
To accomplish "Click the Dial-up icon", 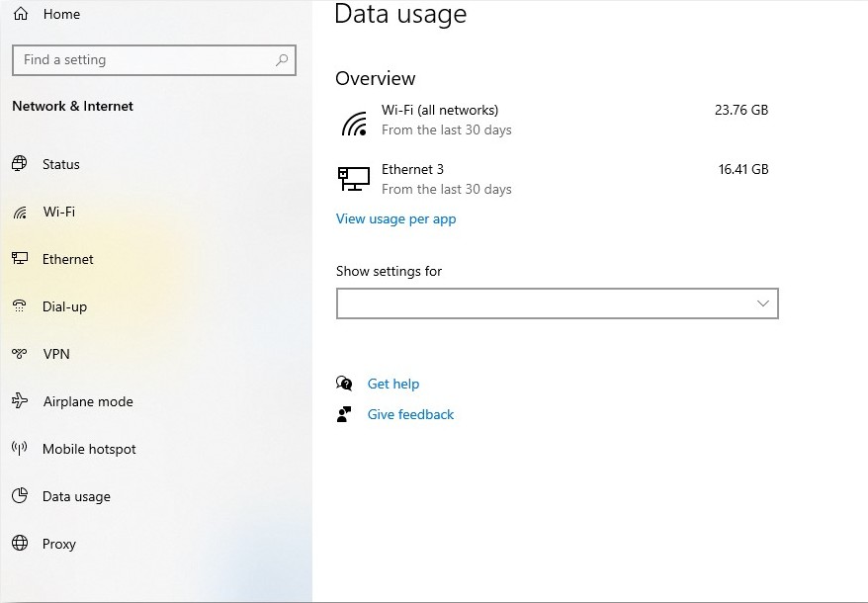I will (x=20, y=306).
